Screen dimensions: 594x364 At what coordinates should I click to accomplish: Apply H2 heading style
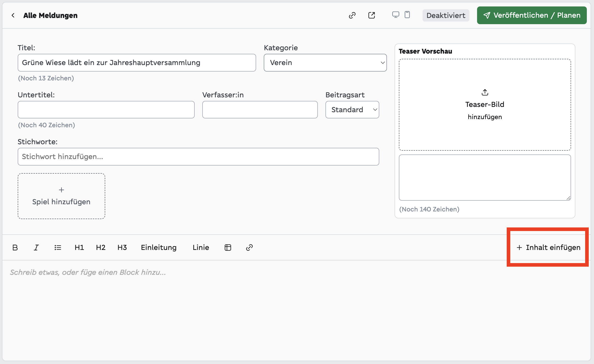click(x=101, y=248)
